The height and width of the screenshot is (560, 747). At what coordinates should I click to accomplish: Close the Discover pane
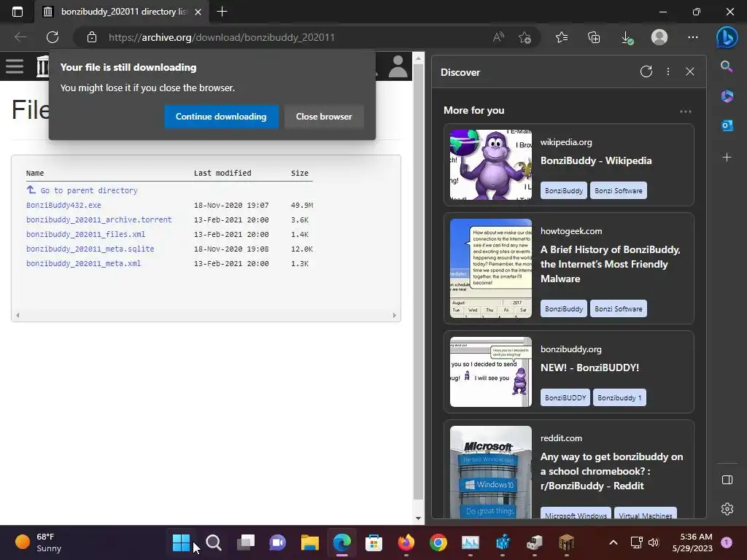(690, 72)
